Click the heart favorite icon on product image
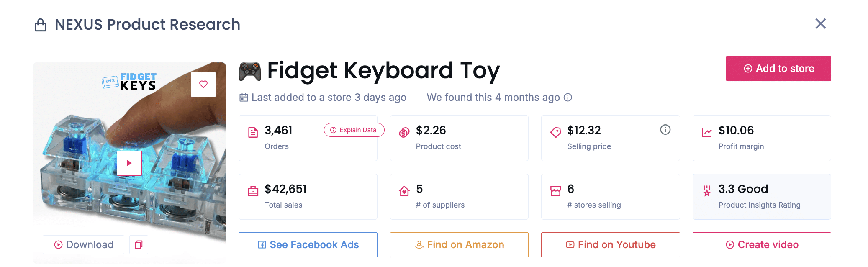The height and width of the screenshot is (267, 868). tap(203, 84)
